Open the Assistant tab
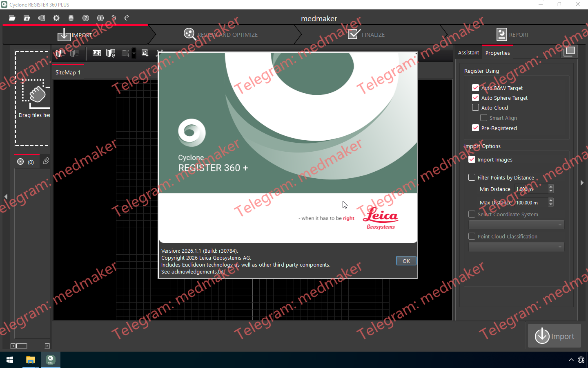This screenshot has height=368, width=588. pos(468,53)
